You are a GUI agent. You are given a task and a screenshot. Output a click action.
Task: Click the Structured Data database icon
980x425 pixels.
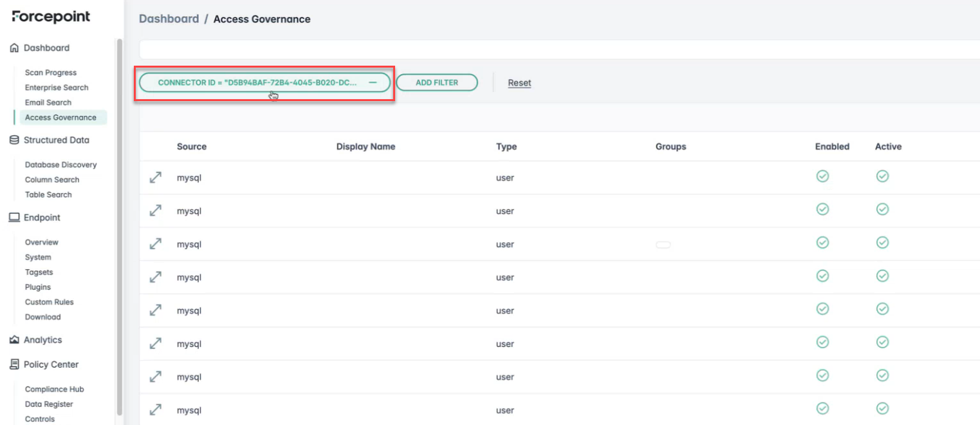pyautogui.click(x=14, y=140)
